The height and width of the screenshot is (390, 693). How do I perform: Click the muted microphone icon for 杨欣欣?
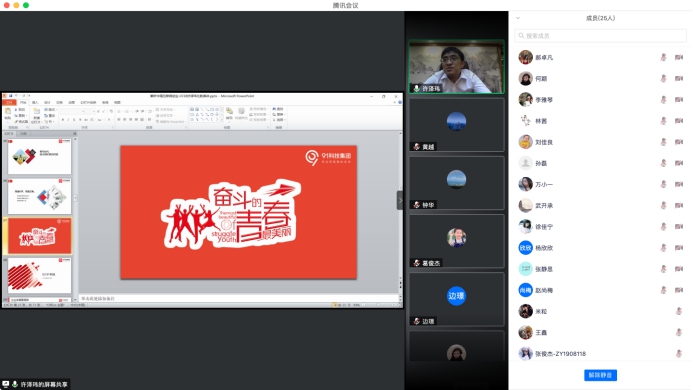663,248
